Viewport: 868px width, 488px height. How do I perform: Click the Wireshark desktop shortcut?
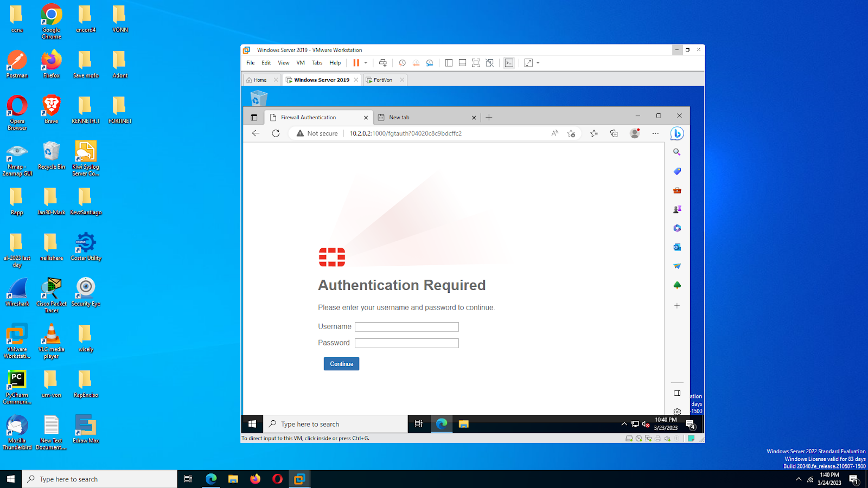[x=17, y=293]
